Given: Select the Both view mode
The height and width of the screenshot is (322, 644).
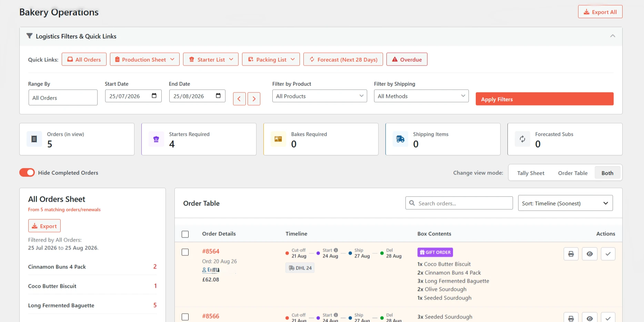Looking at the screenshot, I should pos(607,173).
